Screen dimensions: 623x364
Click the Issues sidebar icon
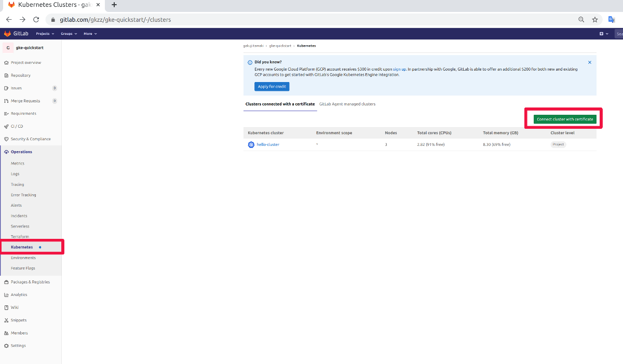pyautogui.click(x=6, y=88)
